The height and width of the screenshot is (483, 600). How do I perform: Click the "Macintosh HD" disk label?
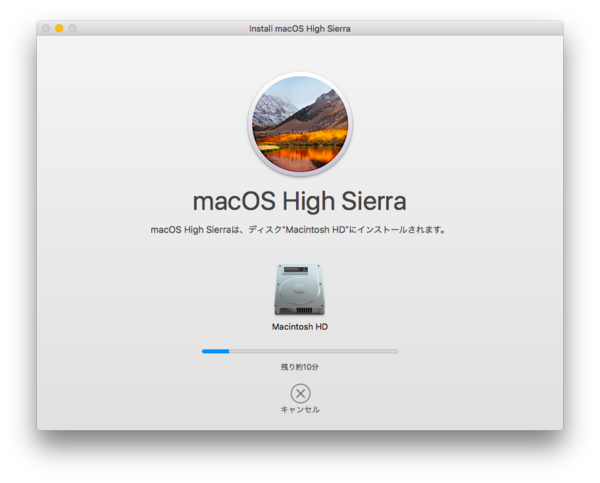point(300,327)
